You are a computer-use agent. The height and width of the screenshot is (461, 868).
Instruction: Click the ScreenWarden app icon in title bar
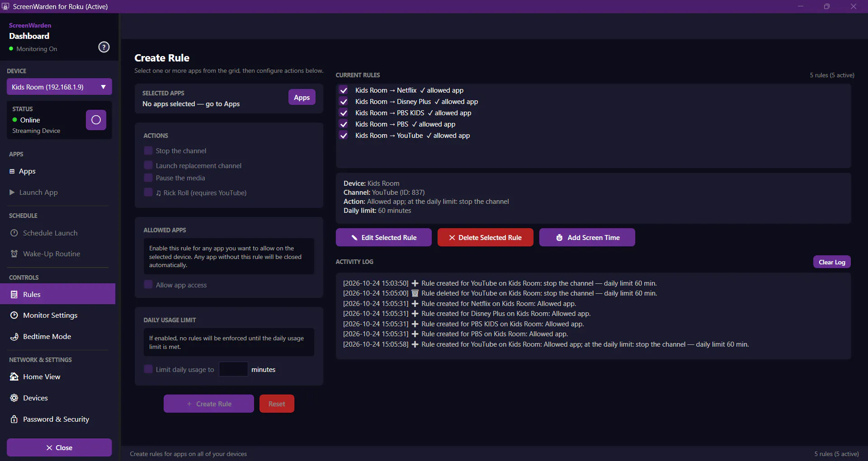click(5, 6)
